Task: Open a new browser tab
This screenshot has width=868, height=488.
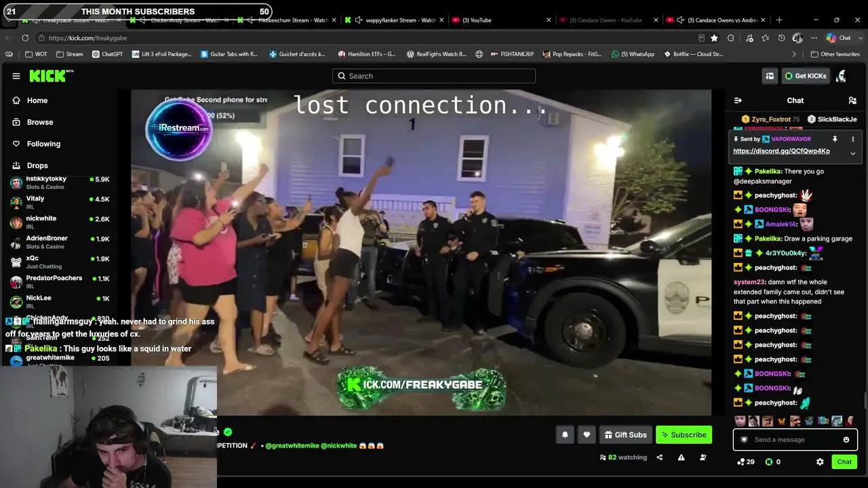Action: (779, 20)
